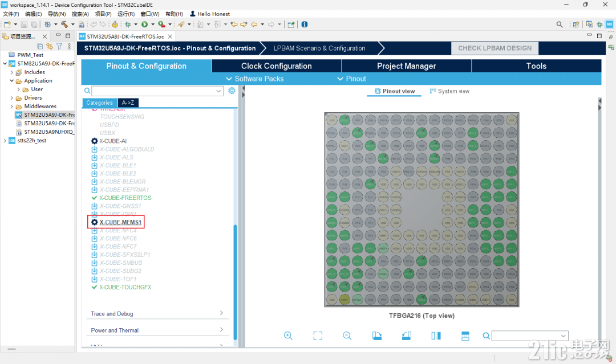Open the 运行(R) menu
Viewport: 616px width, 364px height.
coord(125,14)
